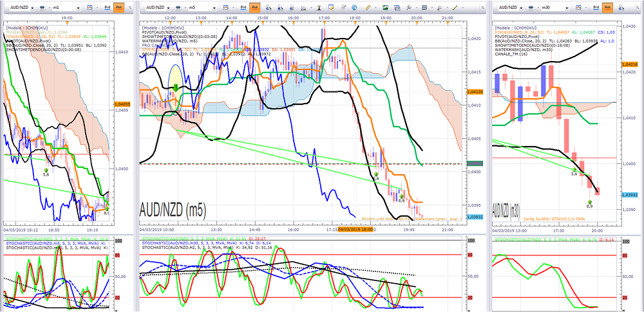Toggle Ask price in m5 chart toolbar
This screenshot has width=644, height=312.
tap(254, 7)
